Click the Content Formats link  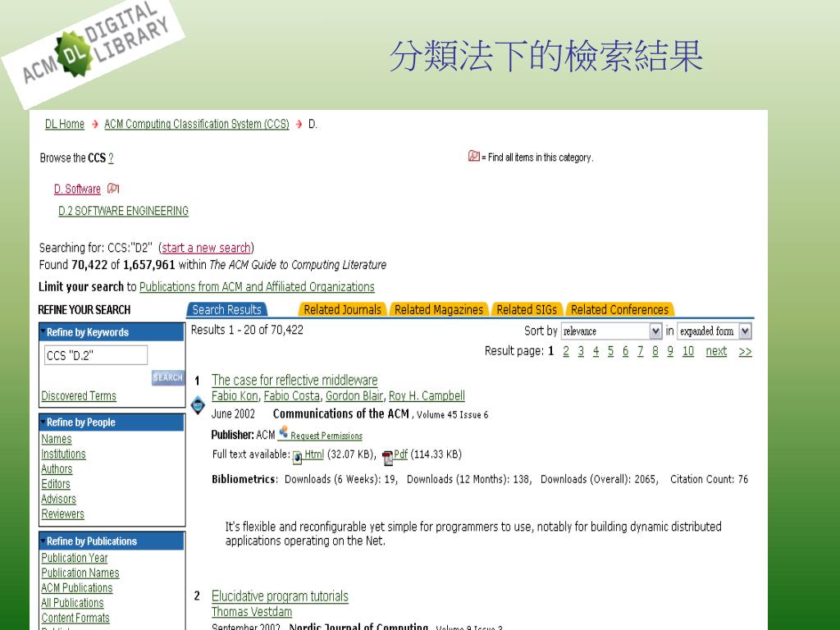(75, 618)
